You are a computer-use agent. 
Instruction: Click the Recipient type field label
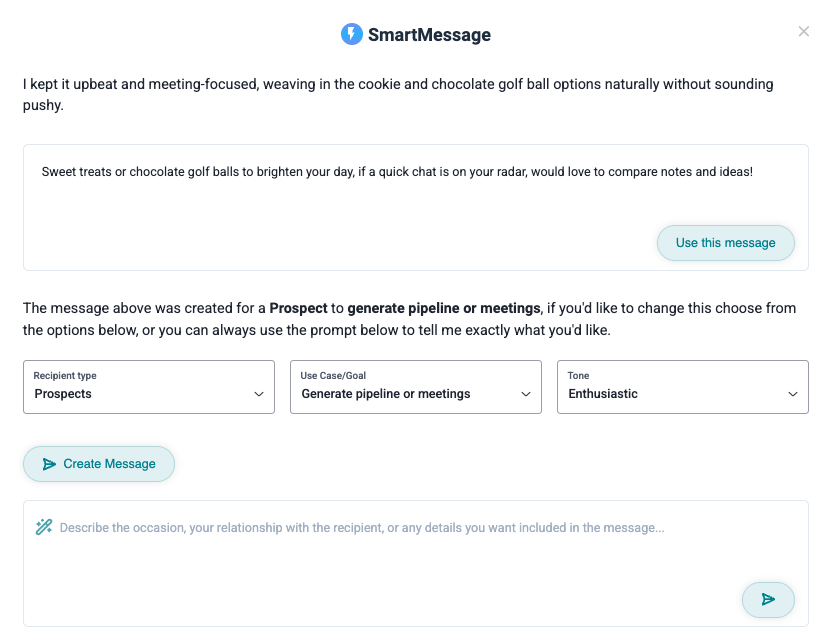[x=65, y=375]
